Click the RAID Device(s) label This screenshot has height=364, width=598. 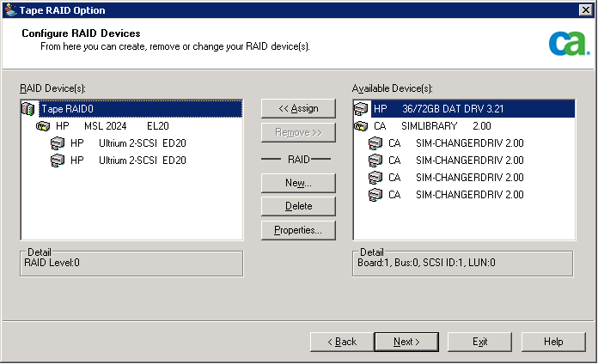[x=52, y=88]
